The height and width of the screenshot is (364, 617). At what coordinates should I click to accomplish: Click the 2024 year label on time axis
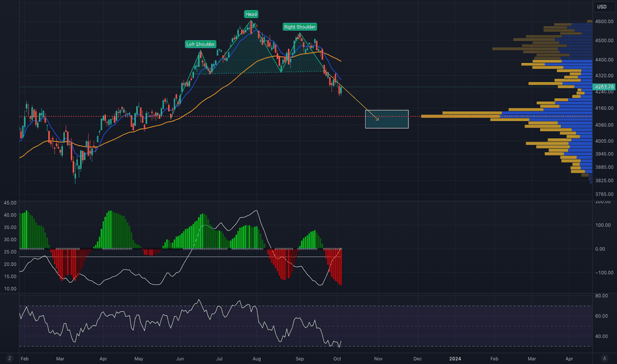point(455,359)
